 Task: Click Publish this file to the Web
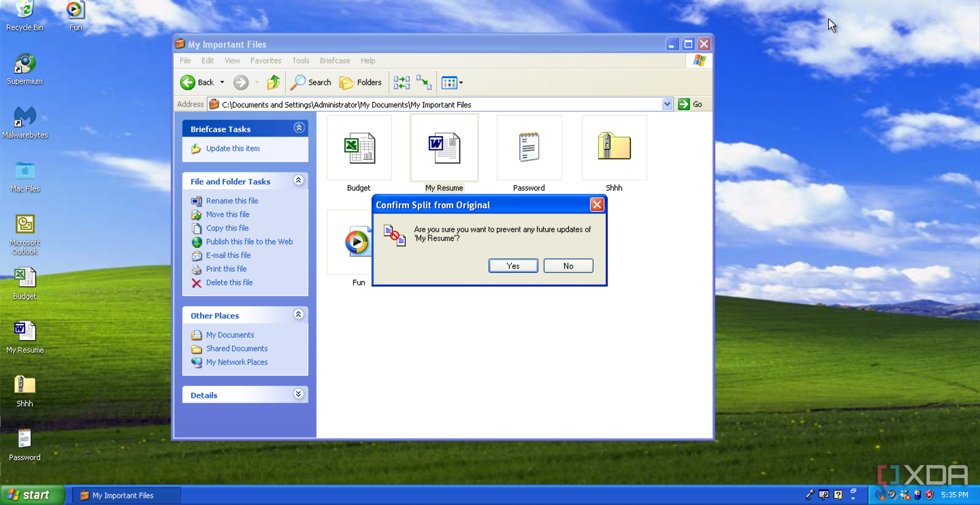(x=249, y=242)
